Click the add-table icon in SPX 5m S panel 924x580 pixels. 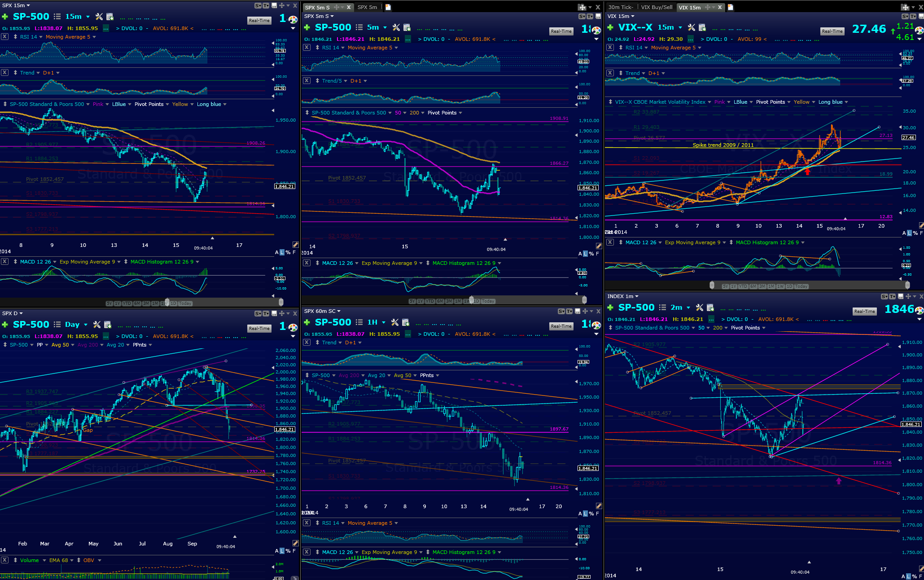tap(407, 27)
